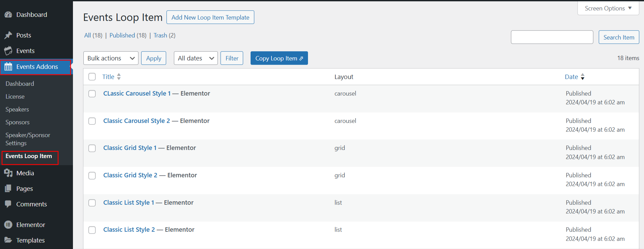Click the Templates folder icon

click(8, 240)
